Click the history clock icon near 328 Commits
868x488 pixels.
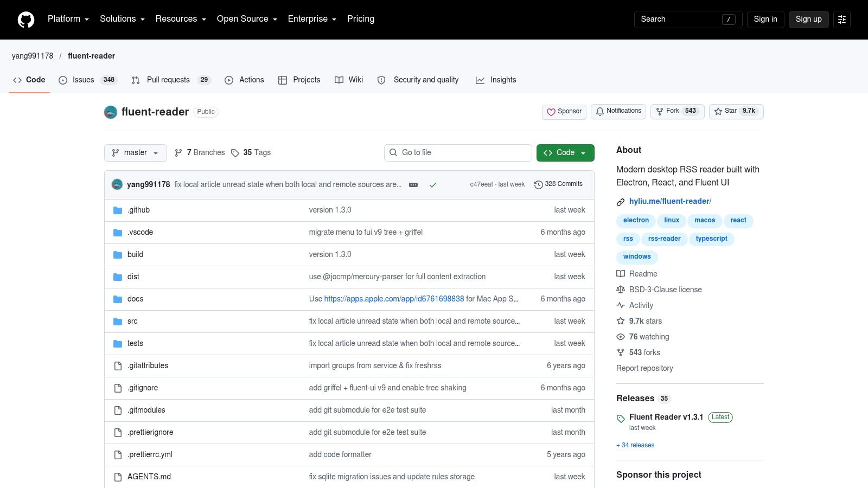tap(539, 185)
